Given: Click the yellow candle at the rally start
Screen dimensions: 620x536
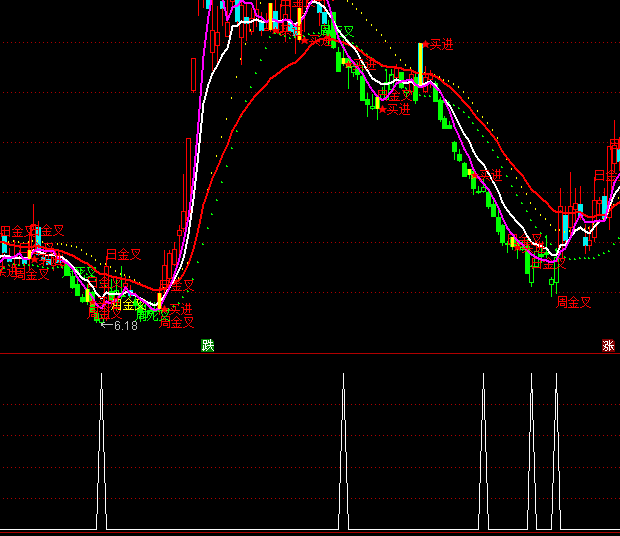Looking at the screenshot, I should [x=159, y=299].
